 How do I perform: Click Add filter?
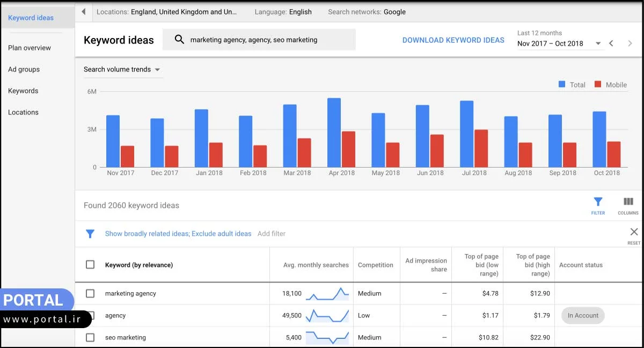point(272,234)
